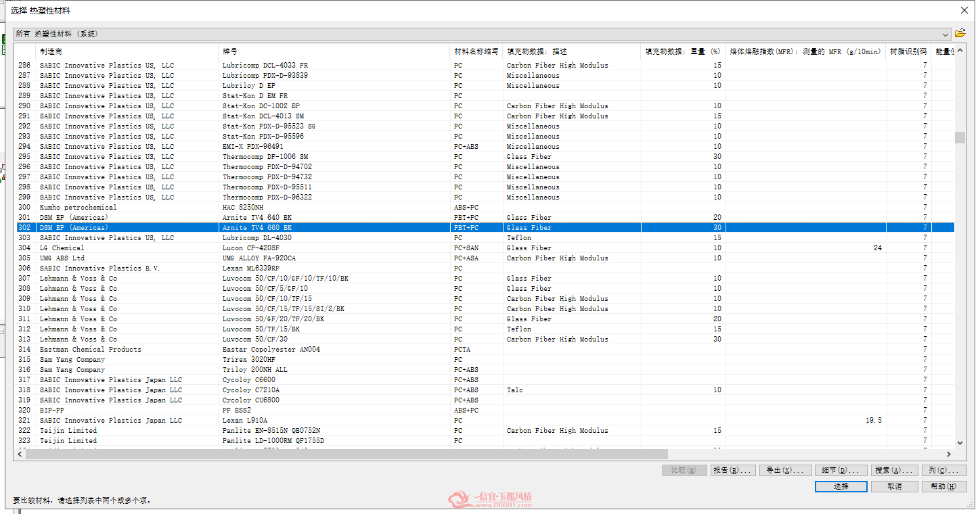Viewport: 980px width, 514px height.
Task: Select the Triloy 200NH ALL material
Action: (255, 369)
